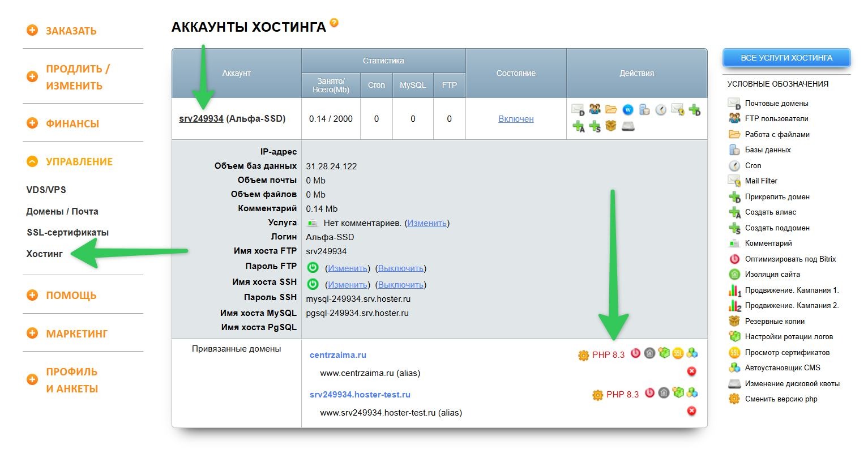Delete www.centrzaima.ru alias with red X
This screenshot has height=466, width=868.
pyautogui.click(x=691, y=371)
